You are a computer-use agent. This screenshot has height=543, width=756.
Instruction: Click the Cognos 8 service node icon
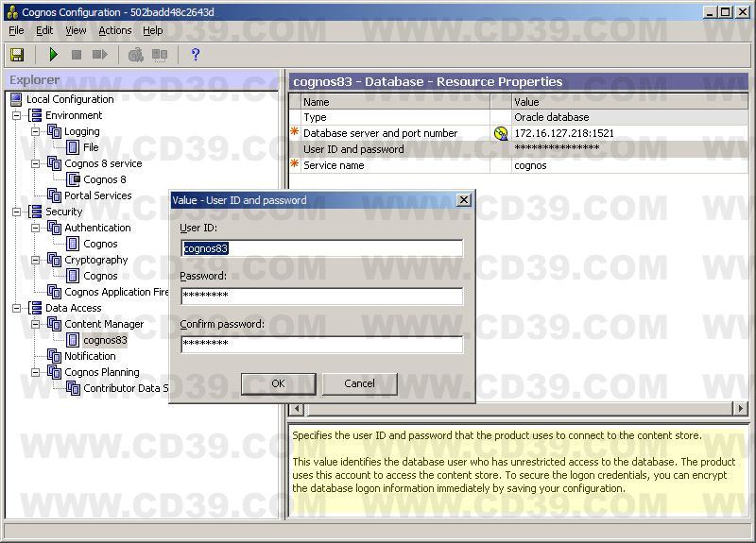[x=54, y=163]
